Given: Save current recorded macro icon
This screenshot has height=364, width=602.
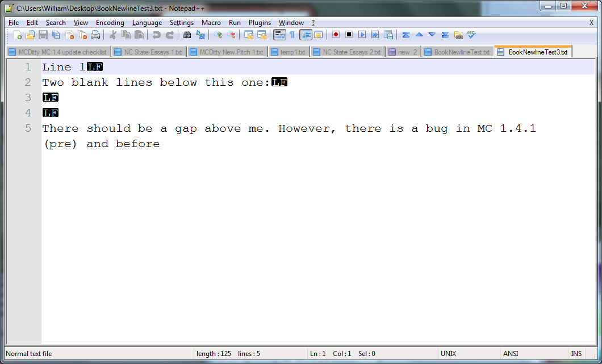Looking at the screenshot, I should coord(388,35).
